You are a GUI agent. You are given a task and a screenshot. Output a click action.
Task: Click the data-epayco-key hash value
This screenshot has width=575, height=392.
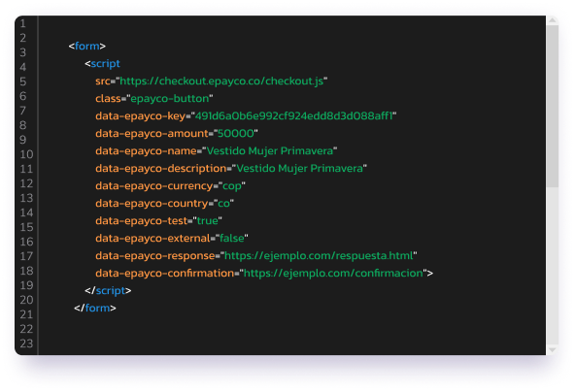(x=293, y=116)
